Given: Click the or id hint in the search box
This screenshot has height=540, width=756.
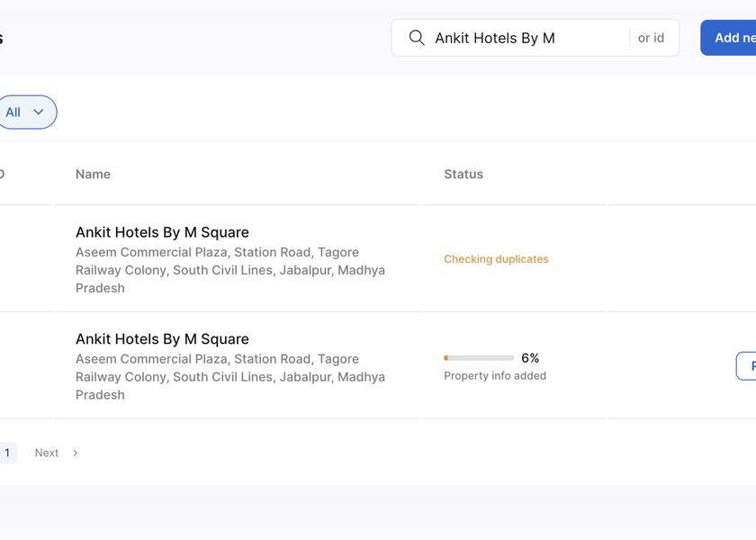Looking at the screenshot, I should pos(651,38).
